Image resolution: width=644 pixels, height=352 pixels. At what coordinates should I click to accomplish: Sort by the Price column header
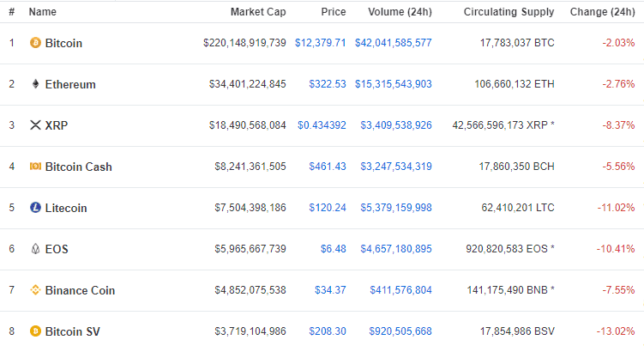(x=333, y=12)
